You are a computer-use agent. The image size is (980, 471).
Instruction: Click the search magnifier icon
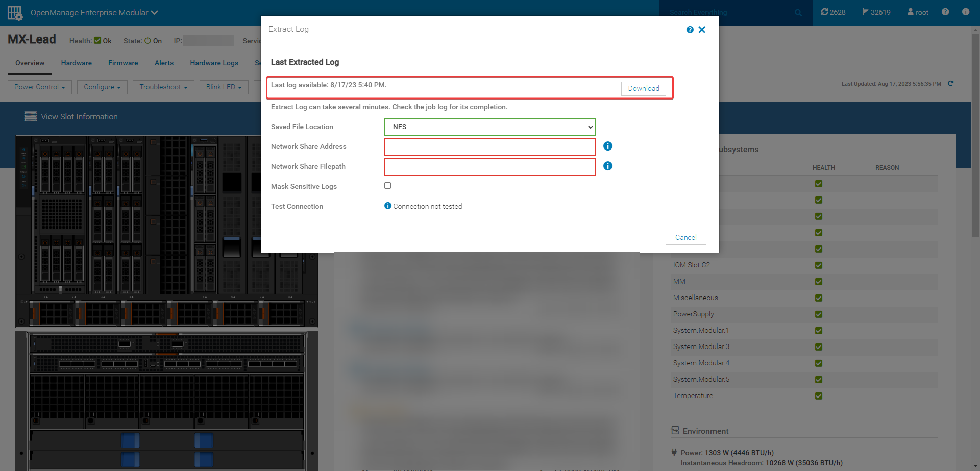[798, 13]
